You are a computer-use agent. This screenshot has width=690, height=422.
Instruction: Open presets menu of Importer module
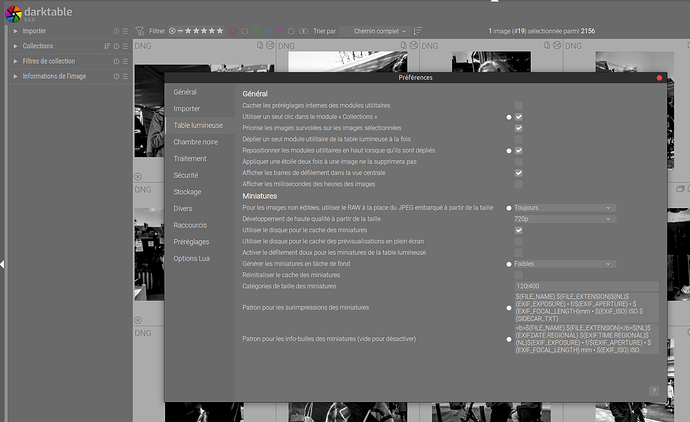125,31
